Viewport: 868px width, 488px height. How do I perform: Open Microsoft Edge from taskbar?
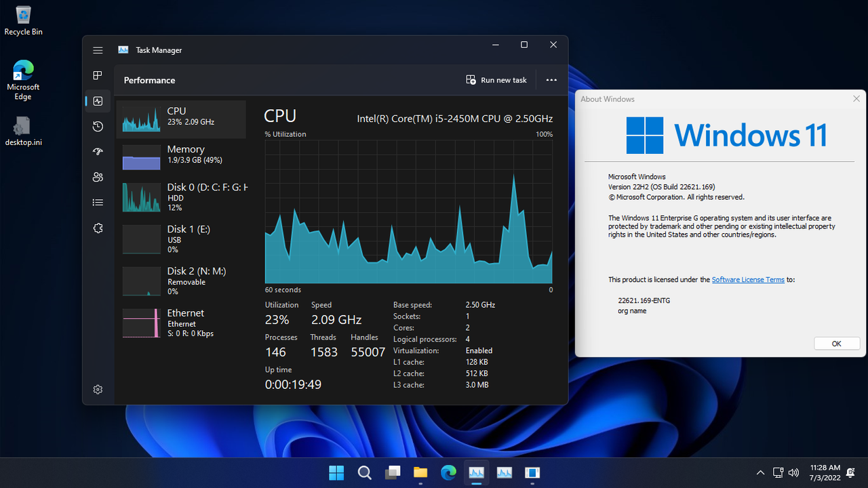pos(448,472)
